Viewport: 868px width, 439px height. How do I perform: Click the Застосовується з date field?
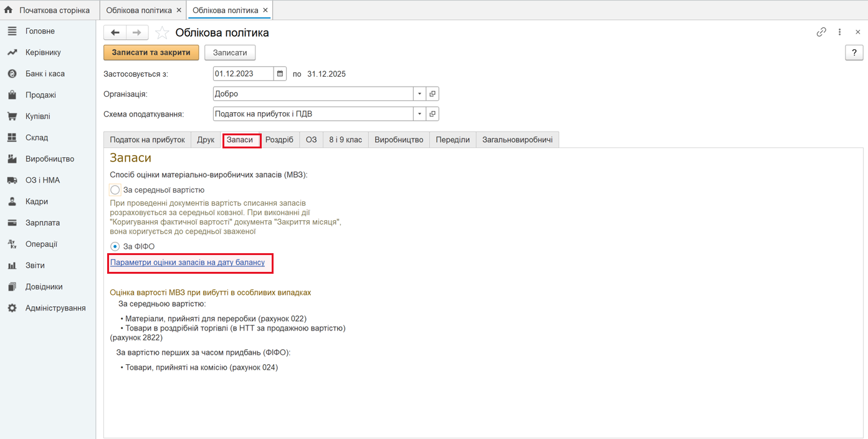[243, 74]
